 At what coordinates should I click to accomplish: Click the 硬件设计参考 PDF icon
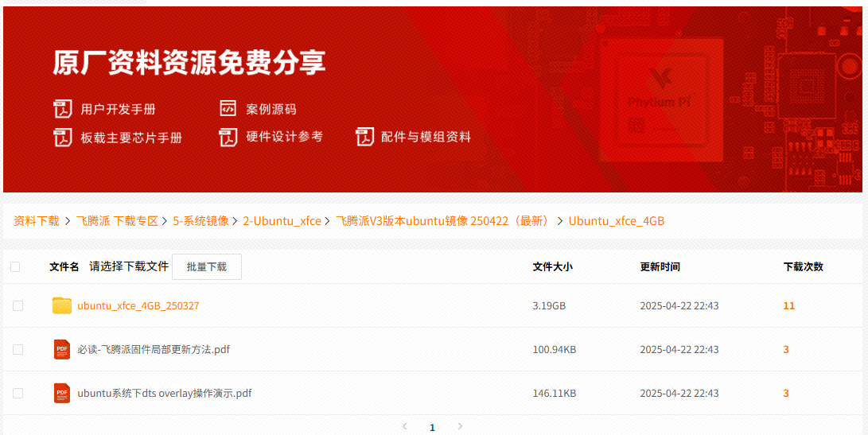coord(228,138)
